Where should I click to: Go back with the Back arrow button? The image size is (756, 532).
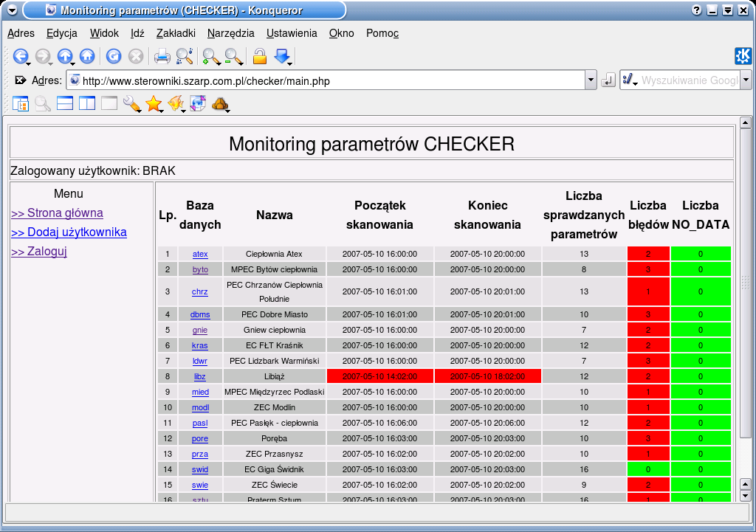tap(20, 56)
